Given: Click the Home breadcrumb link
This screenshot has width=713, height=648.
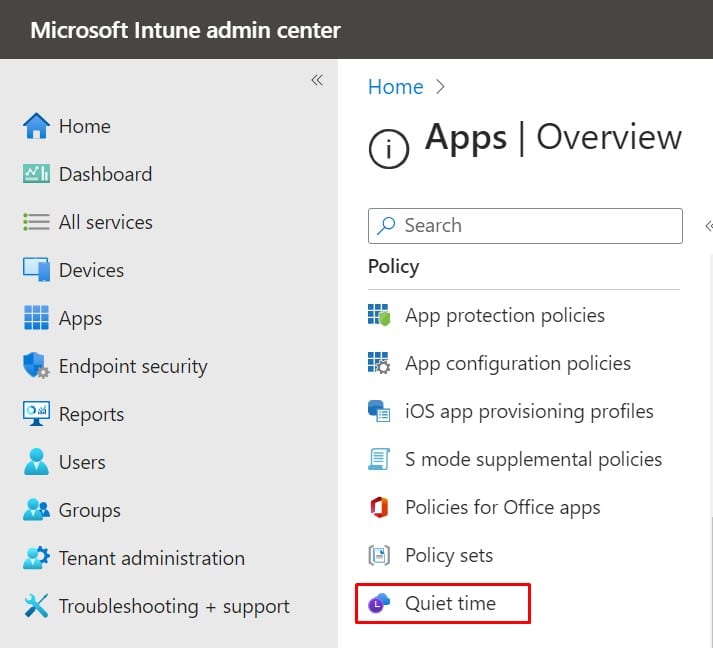Looking at the screenshot, I should [396, 87].
